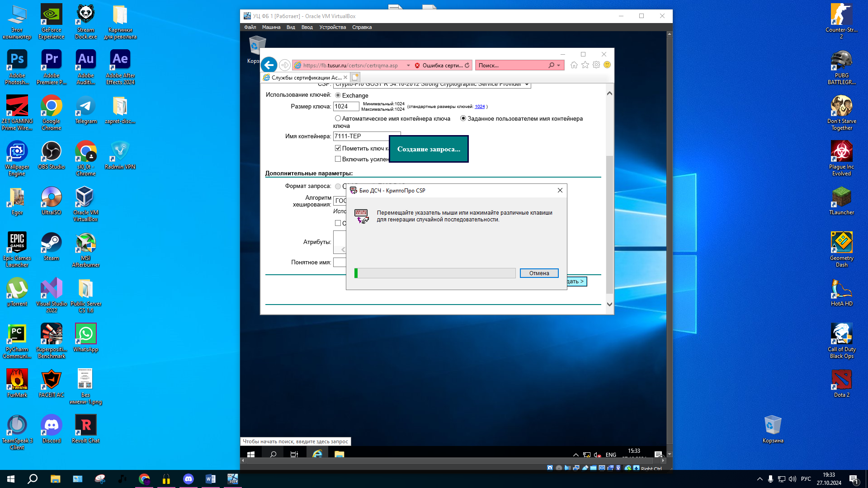Screen dimensions: 868x488
Task: Toggle the checkbox under hashing algorithm
Action: point(338,223)
